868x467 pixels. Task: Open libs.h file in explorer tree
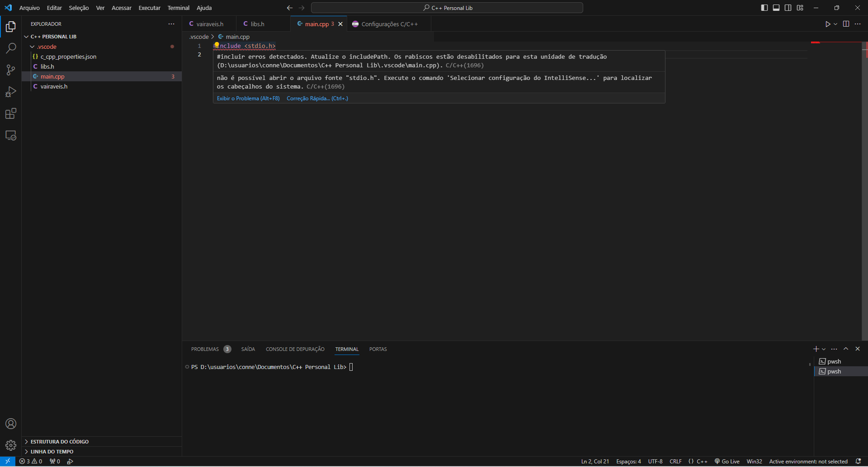coord(102,66)
